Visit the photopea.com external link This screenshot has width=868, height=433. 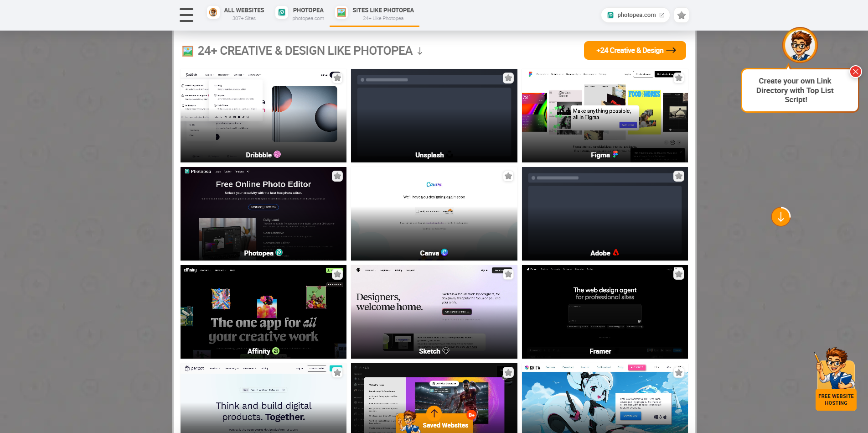[x=635, y=15]
